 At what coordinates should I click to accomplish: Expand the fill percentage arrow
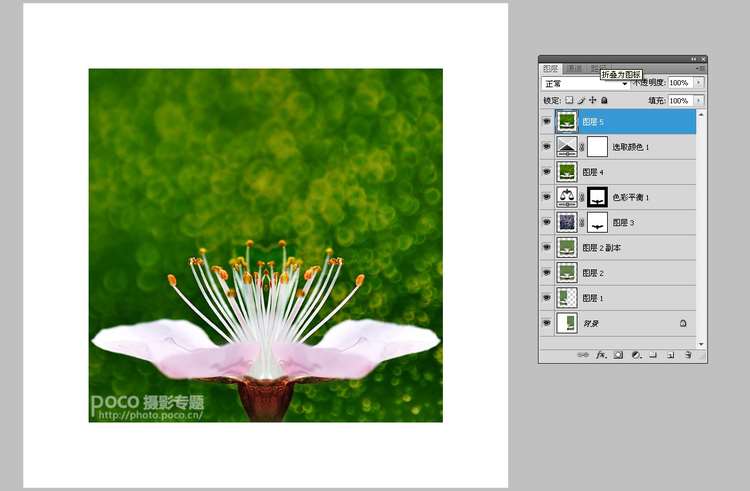[x=698, y=101]
